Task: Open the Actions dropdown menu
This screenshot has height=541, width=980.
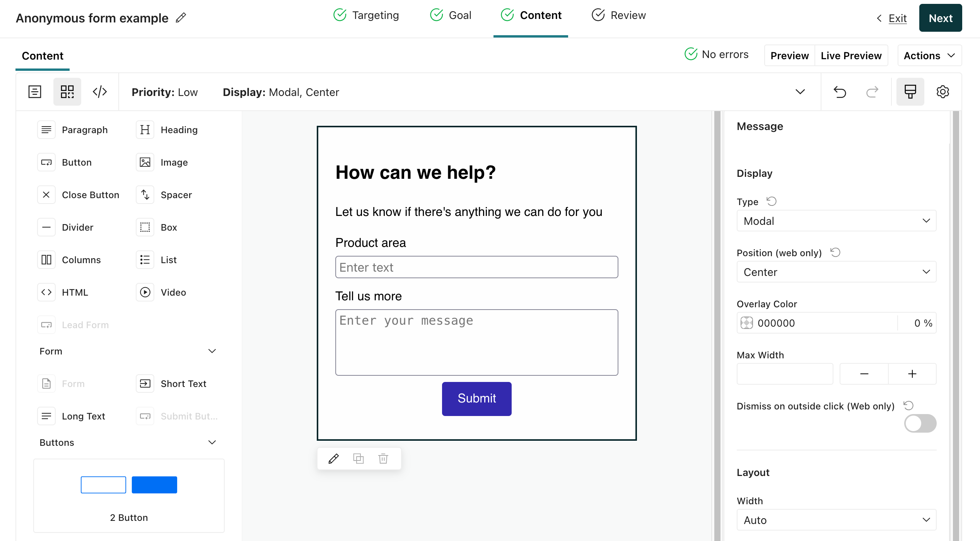Action: coord(929,55)
